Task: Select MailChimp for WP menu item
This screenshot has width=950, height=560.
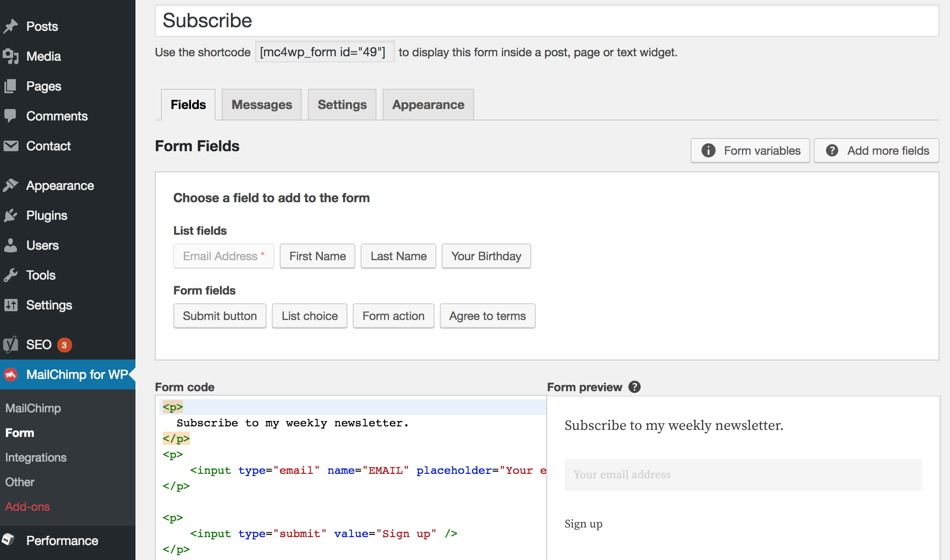Action: [x=68, y=375]
